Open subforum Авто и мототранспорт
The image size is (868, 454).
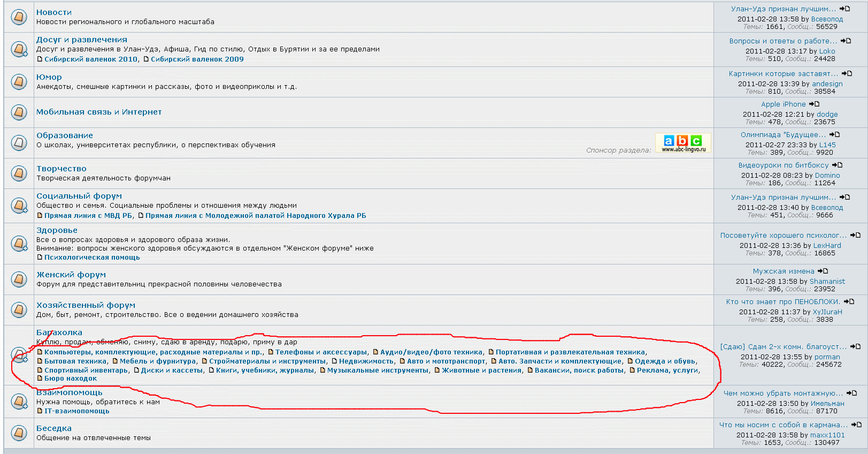(x=447, y=361)
